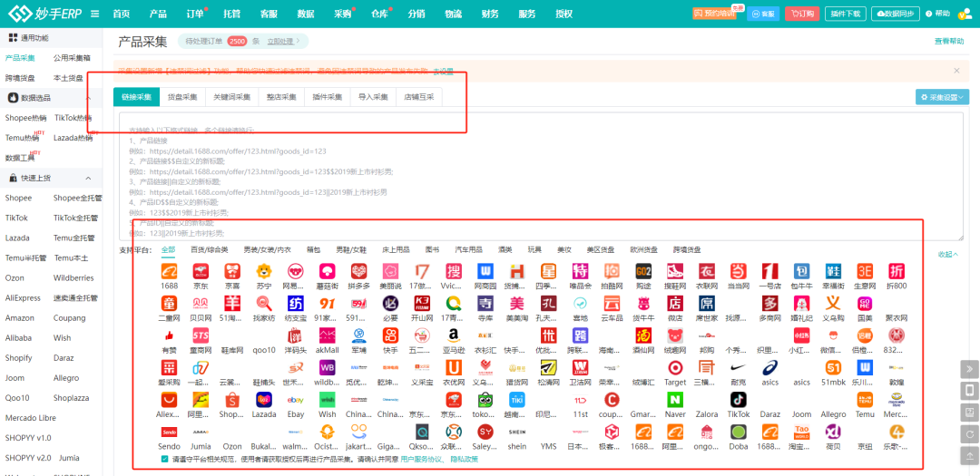Open the 帮助 menu in top bar
Viewport: 980px width, 476px height.
point(938,14)
